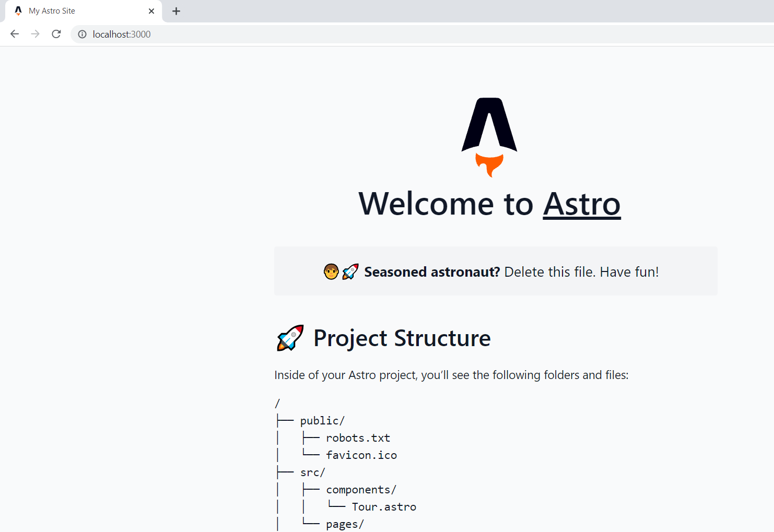This screenshot has height=532, width=774.
Task: Click the Astro favicon in the tab
Action: 18,11
